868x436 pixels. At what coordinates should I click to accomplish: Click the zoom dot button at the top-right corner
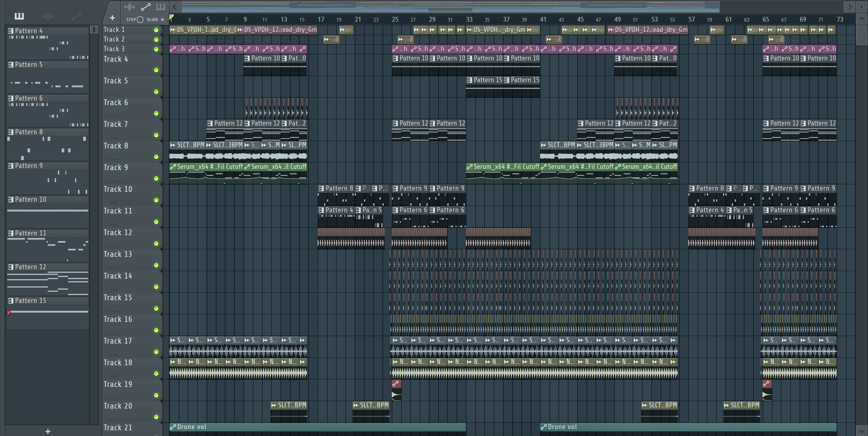(x=862, y=6)
